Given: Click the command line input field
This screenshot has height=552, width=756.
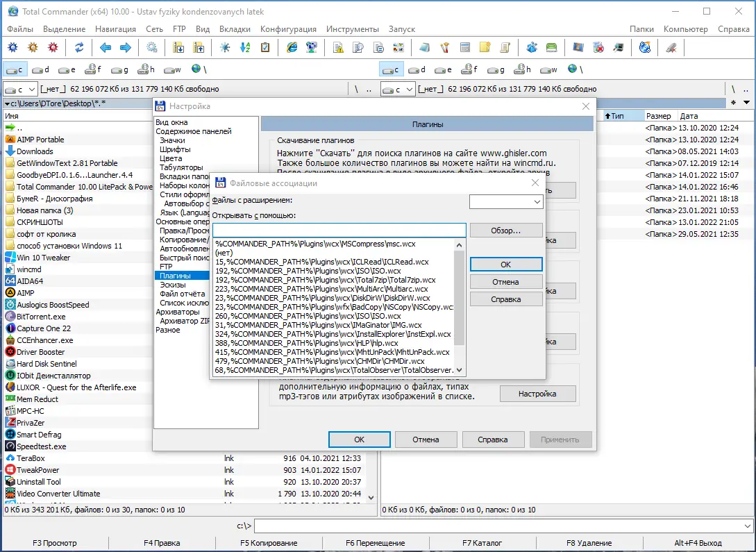Looking at the screenshot, I should click(498, 526).
